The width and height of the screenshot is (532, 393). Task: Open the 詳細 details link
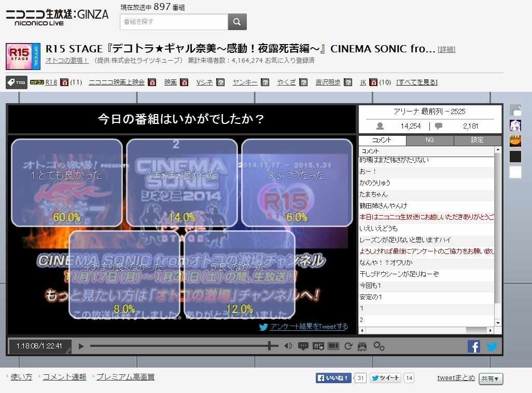click(446, 50)
